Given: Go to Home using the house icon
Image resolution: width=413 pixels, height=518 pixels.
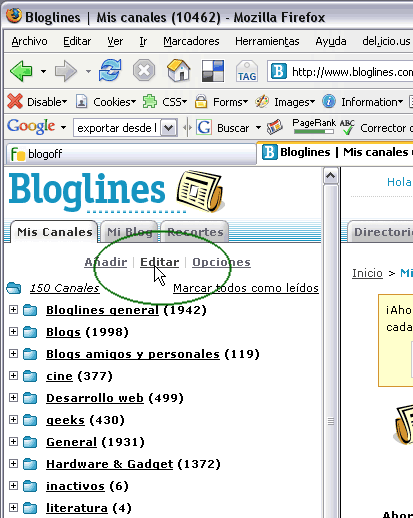Looking at the screenshot, I should tap(179, 70).
